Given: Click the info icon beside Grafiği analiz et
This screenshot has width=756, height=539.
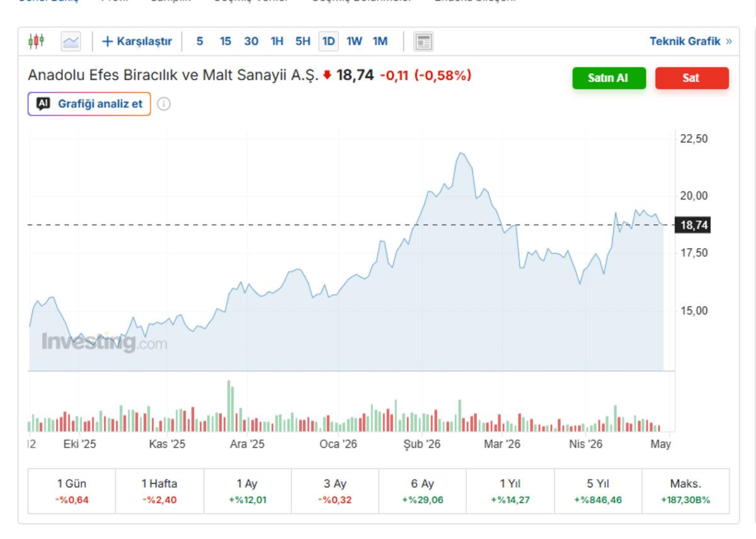Looking at the screenshot, I should tap(164, 104).
